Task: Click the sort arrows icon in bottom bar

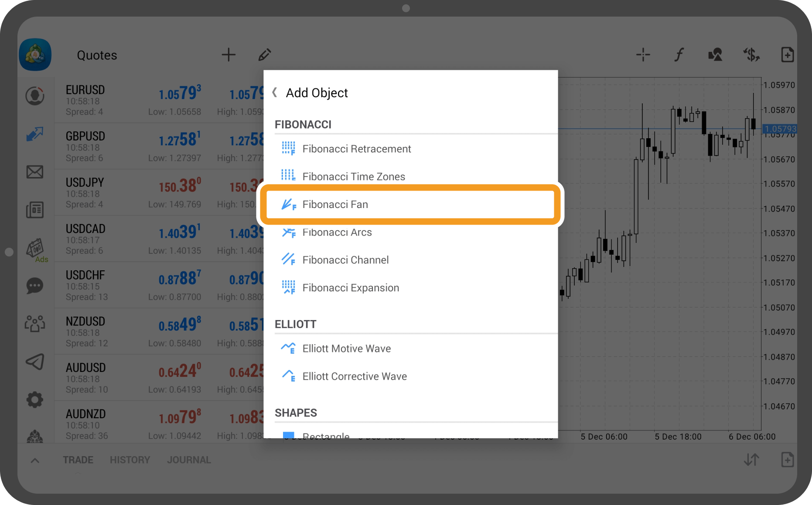Action: [751, 460]
